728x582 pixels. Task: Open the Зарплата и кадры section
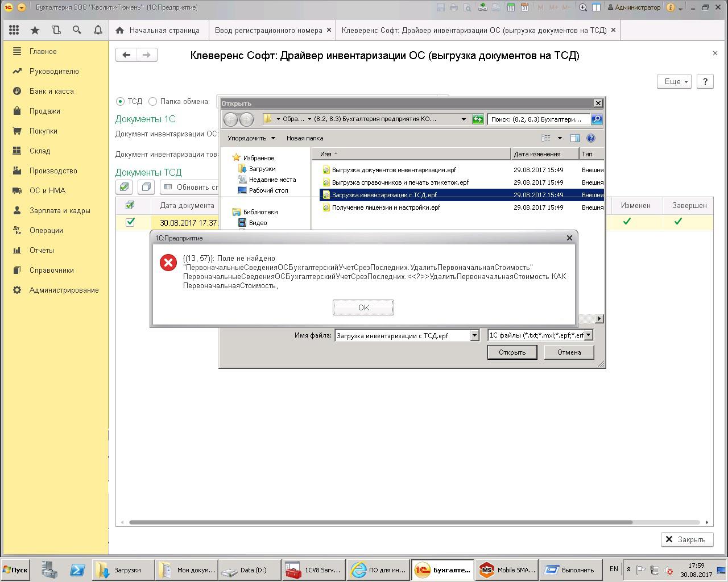[x=60, y=210]
